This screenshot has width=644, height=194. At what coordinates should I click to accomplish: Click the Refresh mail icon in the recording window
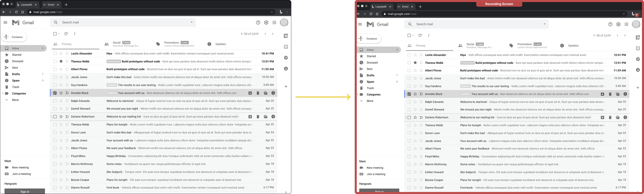click(420, 35)
